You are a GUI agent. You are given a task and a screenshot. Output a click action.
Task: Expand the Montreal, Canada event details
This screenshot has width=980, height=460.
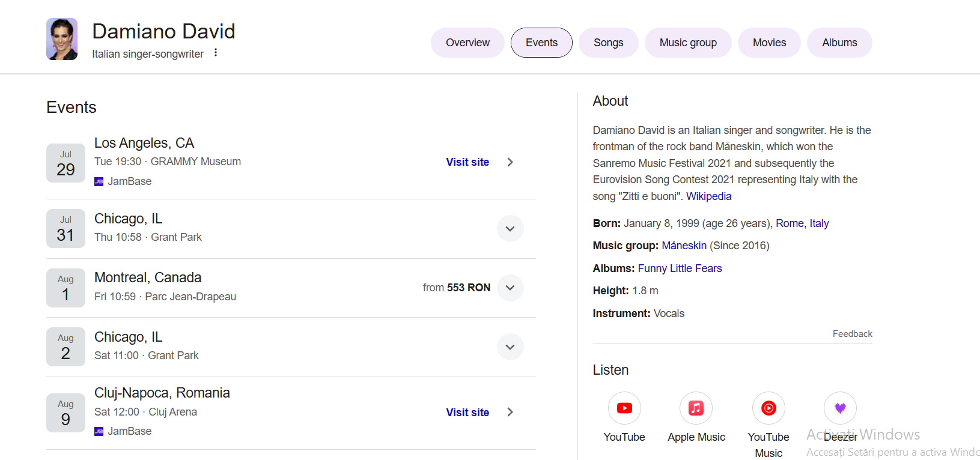pyautogui.click(x=510, y=288)
